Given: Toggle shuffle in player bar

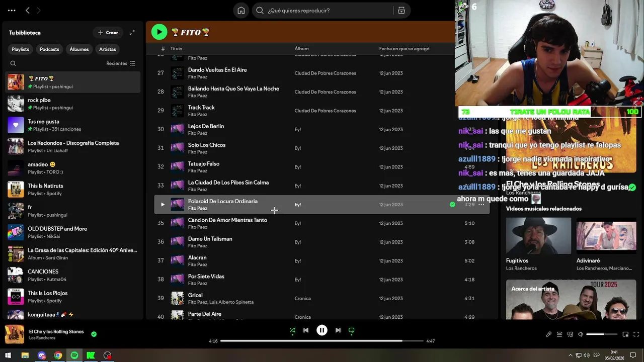Looking at the screenshot, I should pyautogui.click(x=292, y=330).
